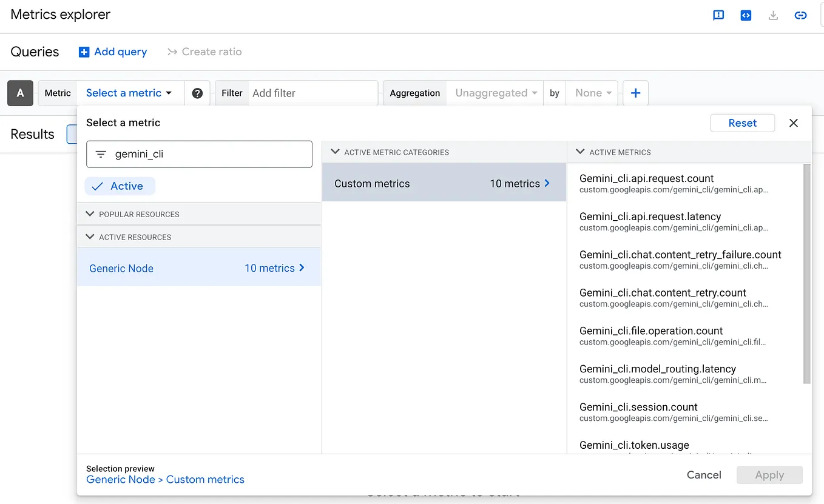Select Gemini_cli.token.usage metric

(633, 445)
